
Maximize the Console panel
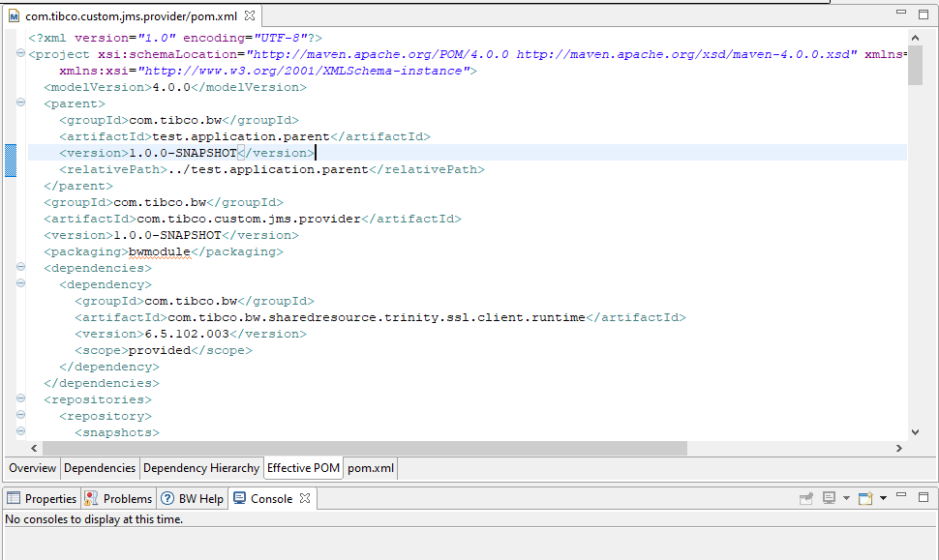click(924, 497)
